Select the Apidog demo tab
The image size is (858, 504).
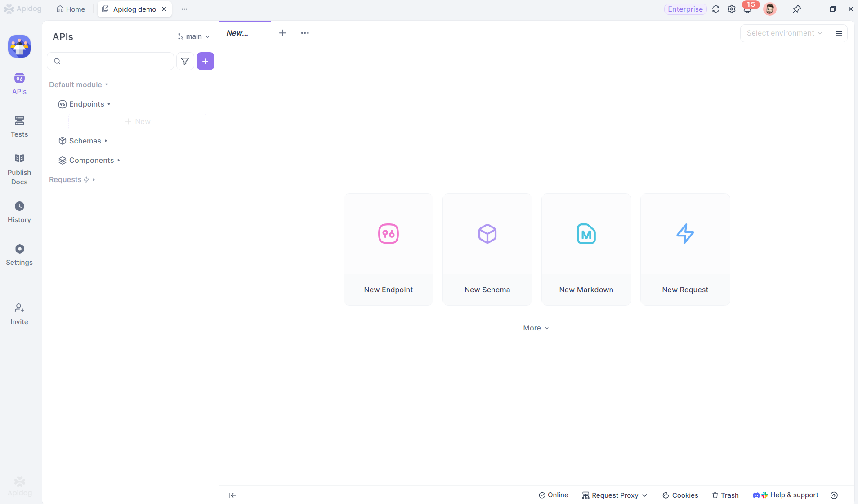[134, 9]
